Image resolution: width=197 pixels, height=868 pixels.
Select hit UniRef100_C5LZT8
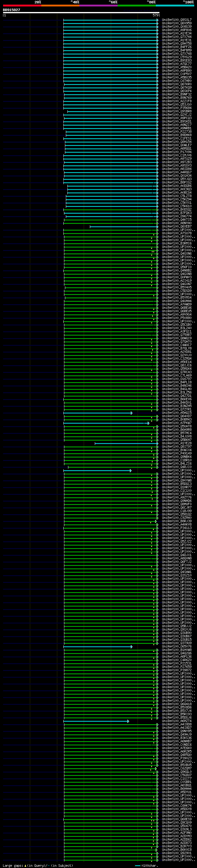point(177,196)
